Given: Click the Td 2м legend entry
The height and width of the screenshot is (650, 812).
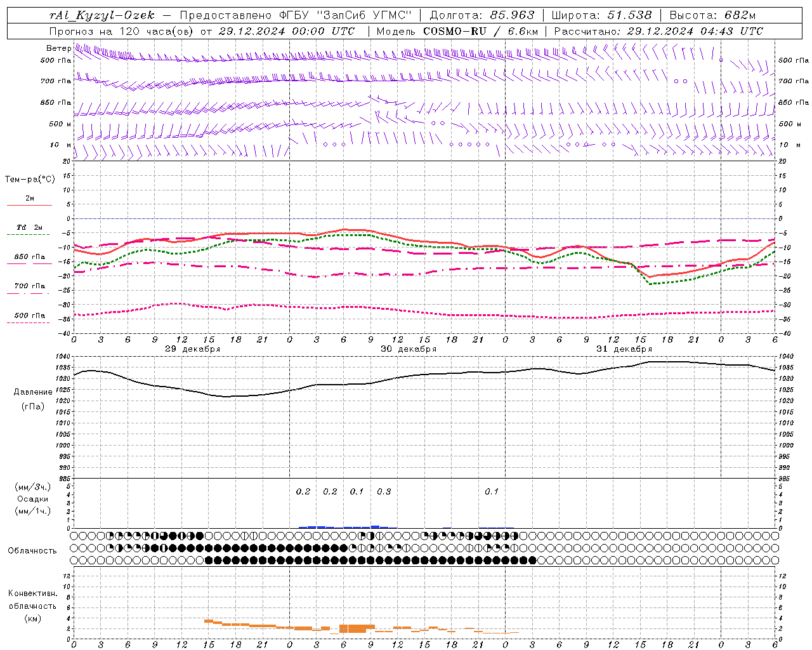Looking at the screenshot, I should [29, 227].
